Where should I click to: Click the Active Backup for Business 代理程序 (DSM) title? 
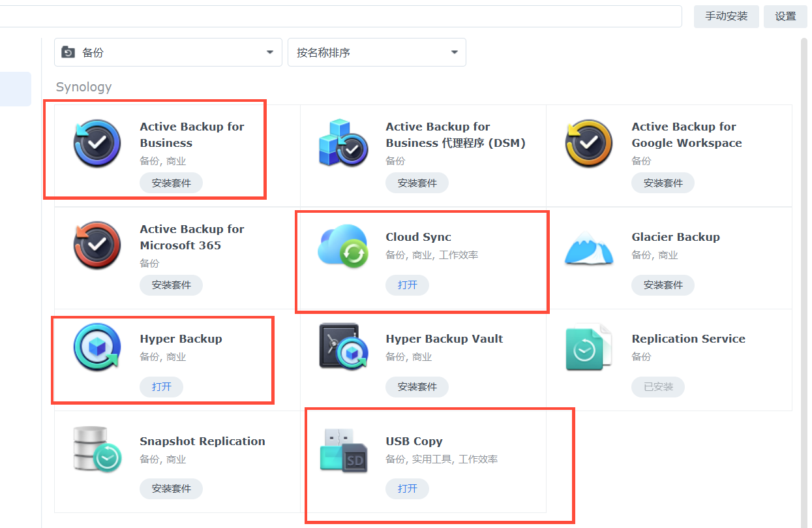pyautogui.click(x=455, y=135)
